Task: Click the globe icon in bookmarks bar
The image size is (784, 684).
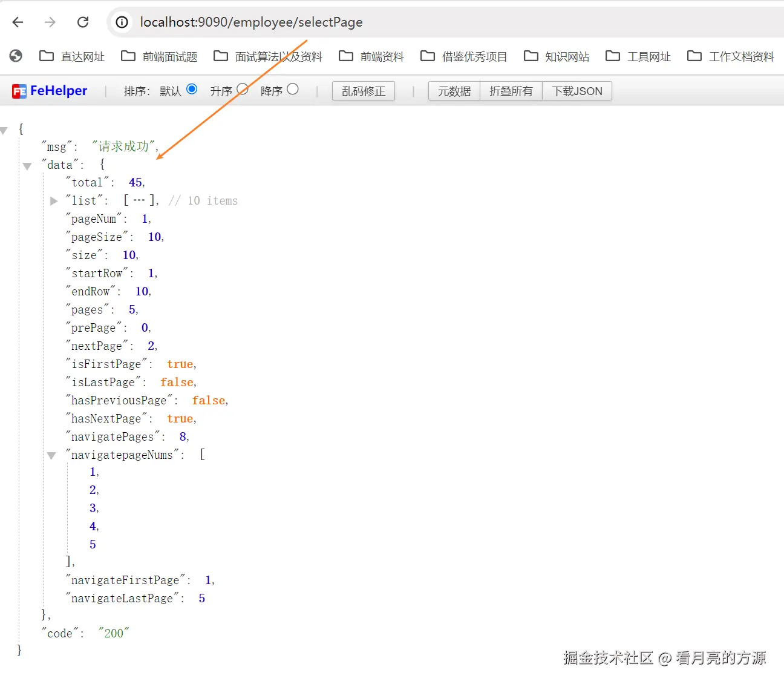Action: [16, 56]
